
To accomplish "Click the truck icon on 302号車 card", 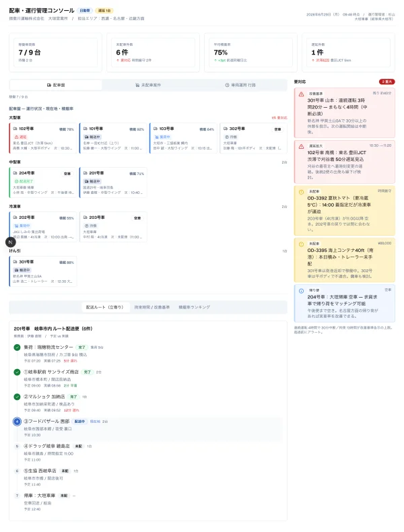I will point(226,129).
